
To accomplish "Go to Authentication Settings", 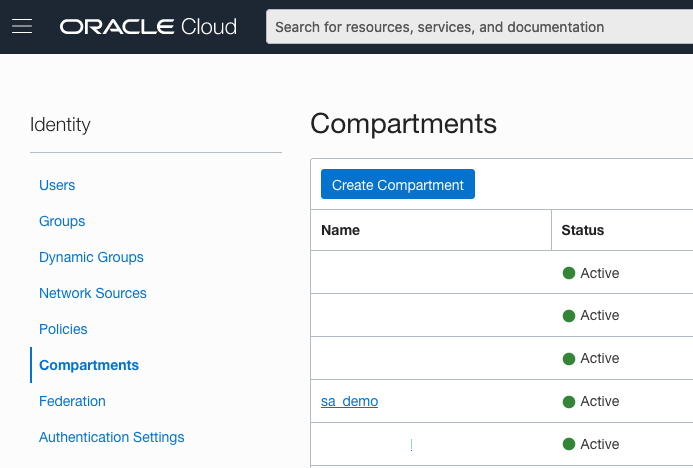I will [x=112, y=437].
